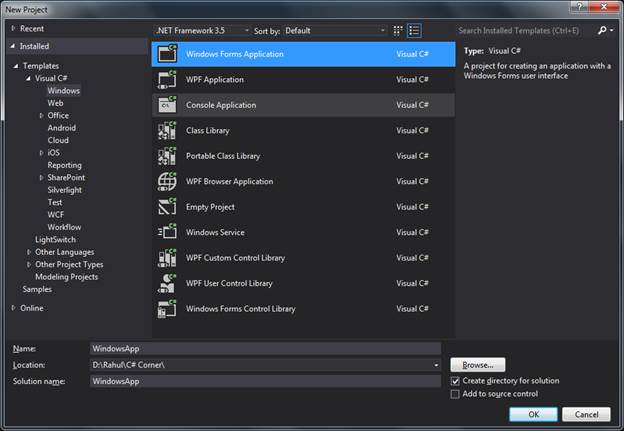
Task: Select the Portable Class Library name
Action: coord(223,156)
